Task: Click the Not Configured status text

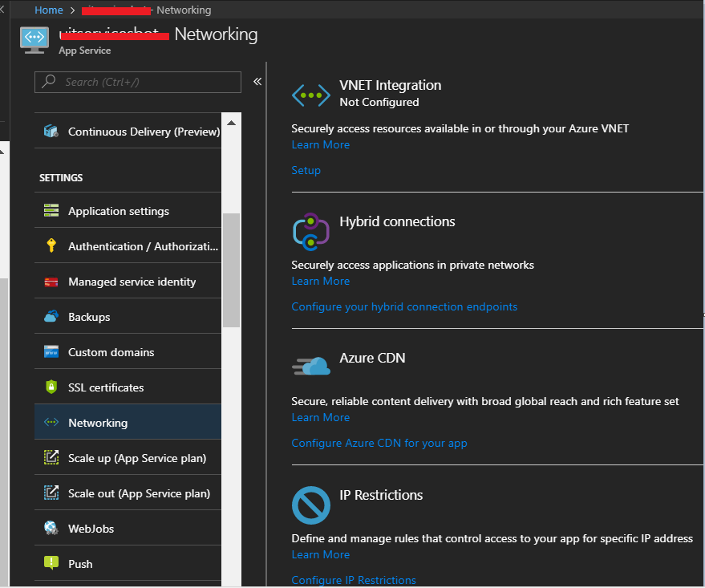Action: tap(379, 102)
